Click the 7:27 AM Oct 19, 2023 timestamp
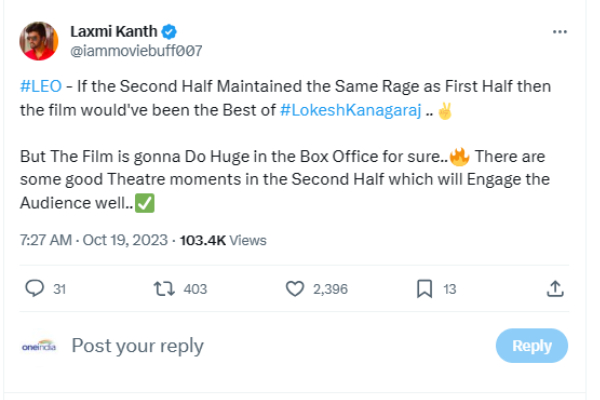The height and width of the screenshot is (400, 600). (95, 240)
